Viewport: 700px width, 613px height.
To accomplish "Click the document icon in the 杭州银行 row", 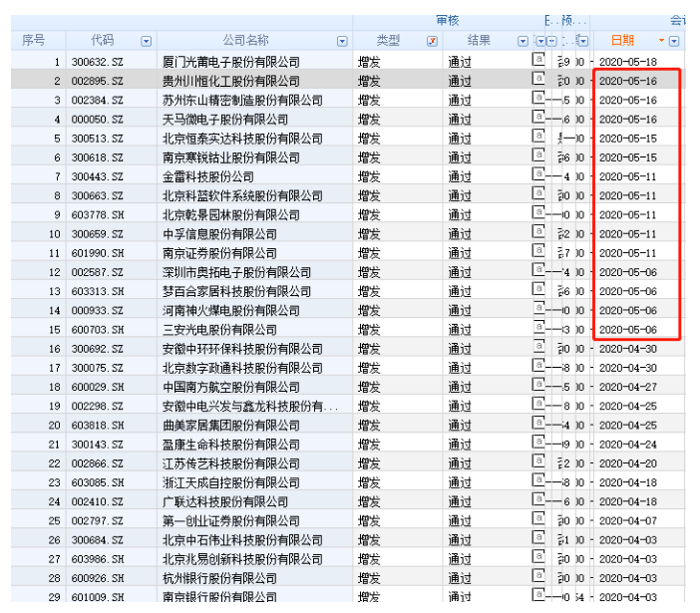I will coord(538,576).
